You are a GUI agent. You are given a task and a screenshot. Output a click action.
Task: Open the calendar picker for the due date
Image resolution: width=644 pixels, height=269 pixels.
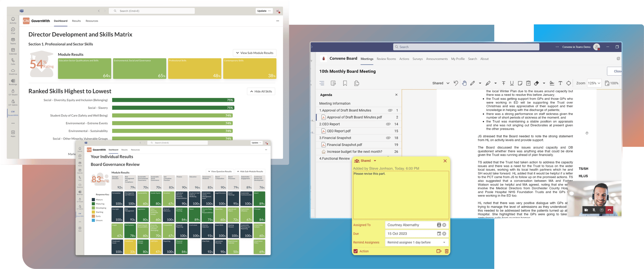[439, 234]
